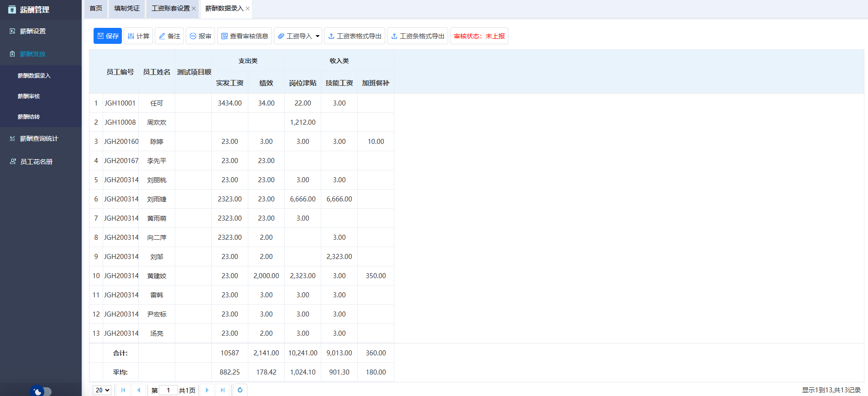Save using the 保存 button
The height and width of the screenshot is (396, 868).
pos(108,36)
